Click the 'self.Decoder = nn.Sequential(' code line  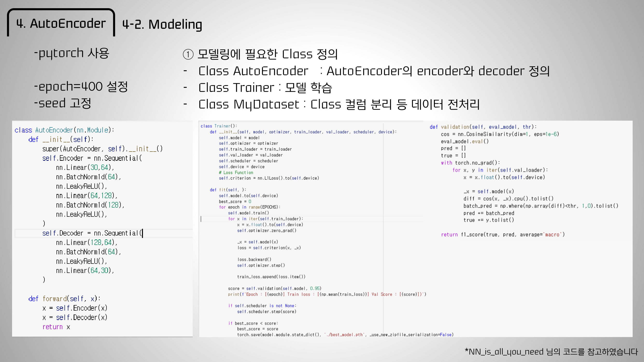pyautogui.click(x=92, y=233)
